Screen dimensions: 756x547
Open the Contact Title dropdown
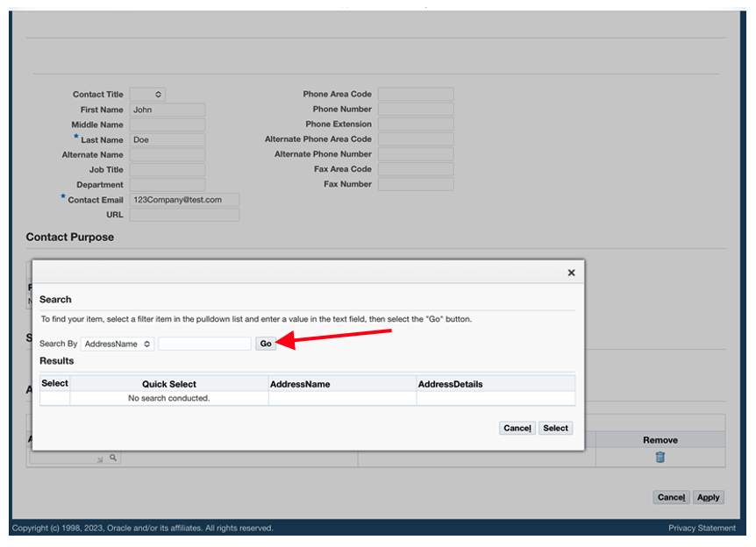[147, 95]
